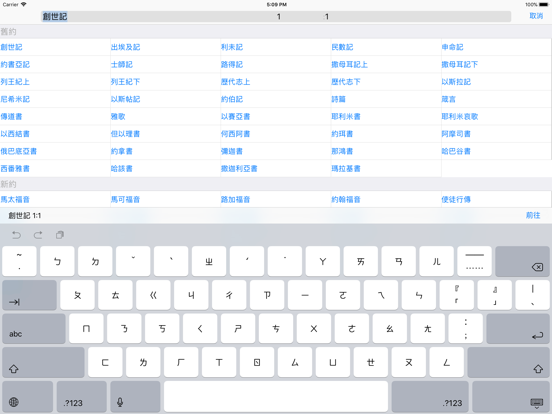The height and width of the screenshot is (414, 552).
Task: Start dictation with the microphone key
Action: click(135, 397)
